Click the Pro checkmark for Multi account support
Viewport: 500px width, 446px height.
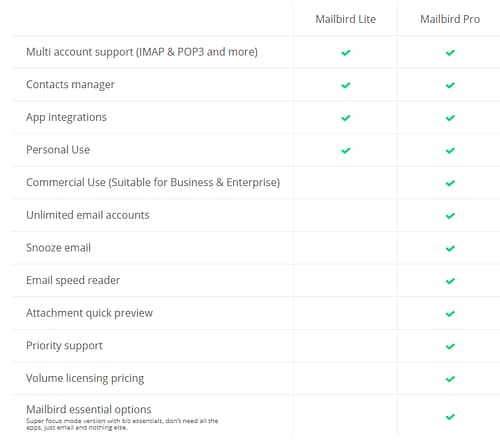coord(450,52)
